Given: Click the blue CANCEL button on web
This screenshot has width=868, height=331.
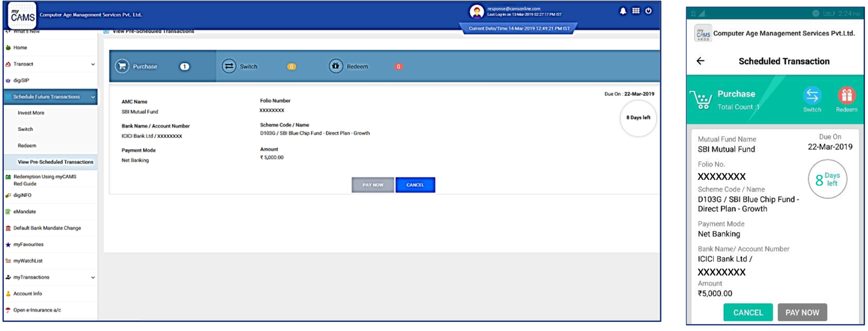Looking at the screenshot, I should (415, 185).
